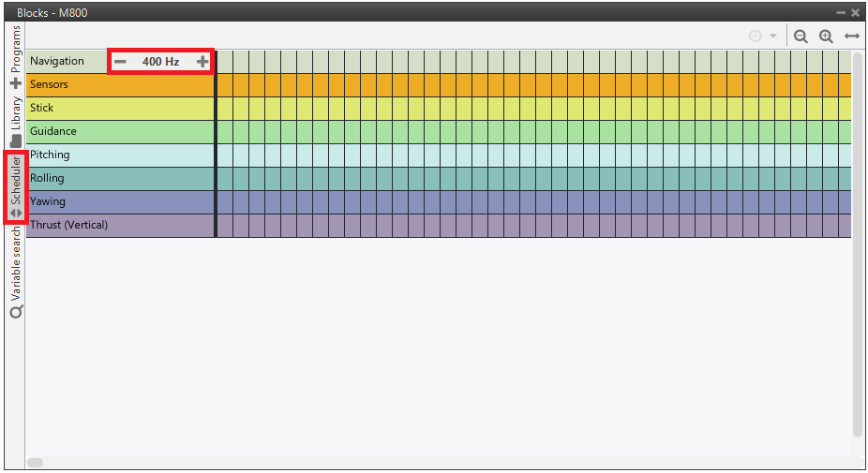Select the Guidance program row
This screenshot has height=473, width=868.
point(53,132)
